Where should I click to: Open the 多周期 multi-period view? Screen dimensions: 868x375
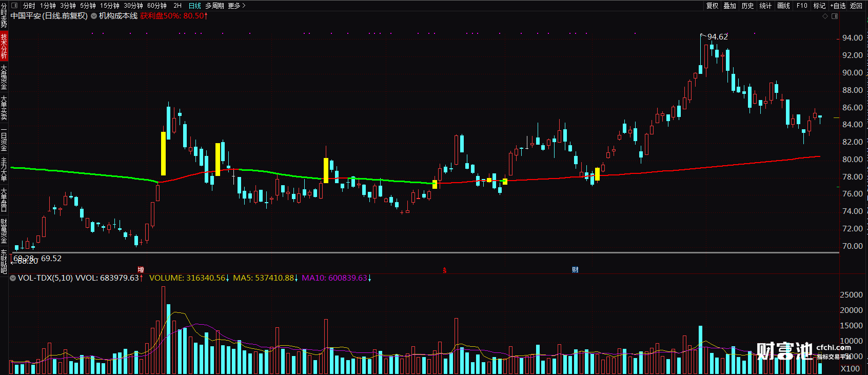coord(214,6)
